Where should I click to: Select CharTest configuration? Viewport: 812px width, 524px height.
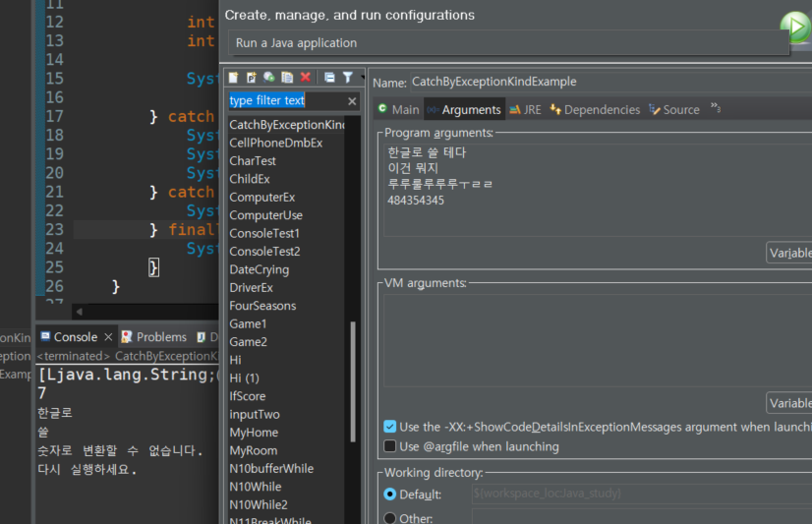[253, 160]
